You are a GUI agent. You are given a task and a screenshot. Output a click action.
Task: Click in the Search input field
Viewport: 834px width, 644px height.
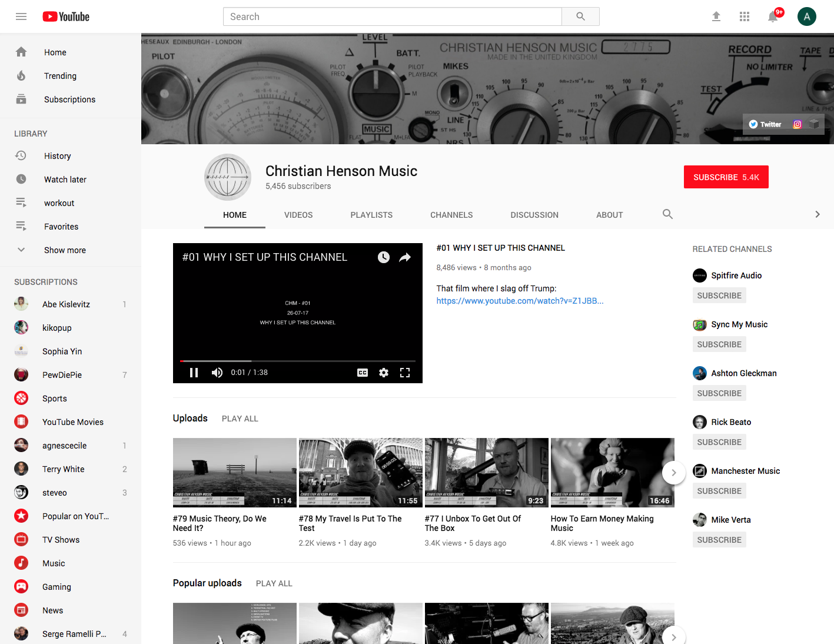393,16
